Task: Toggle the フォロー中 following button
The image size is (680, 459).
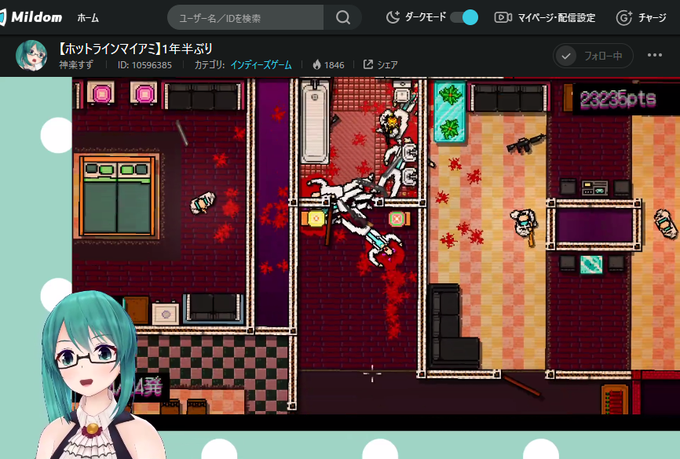Action: click(593, 56)
